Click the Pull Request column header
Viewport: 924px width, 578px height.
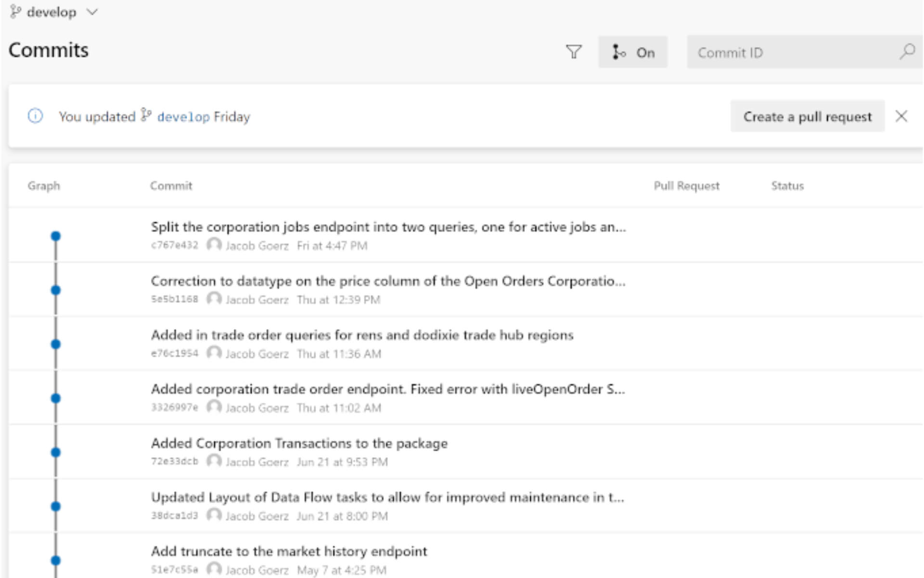point(686,186)
